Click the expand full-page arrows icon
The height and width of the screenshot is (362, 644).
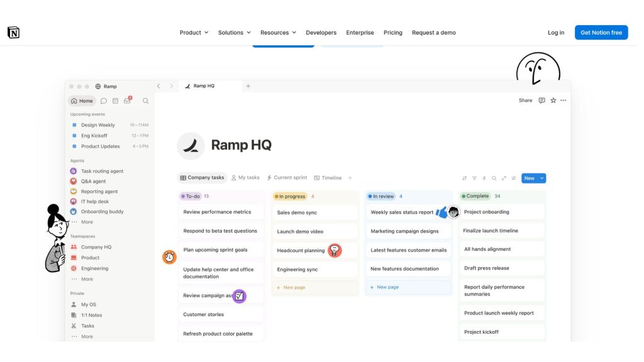(504, 178)
